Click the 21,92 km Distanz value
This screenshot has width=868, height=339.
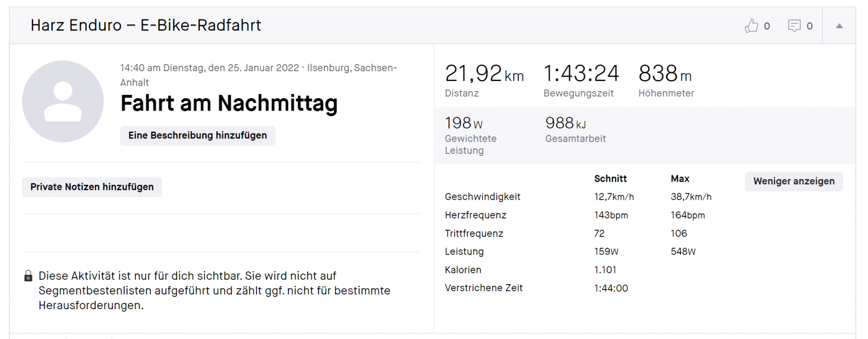click(484, 74)
